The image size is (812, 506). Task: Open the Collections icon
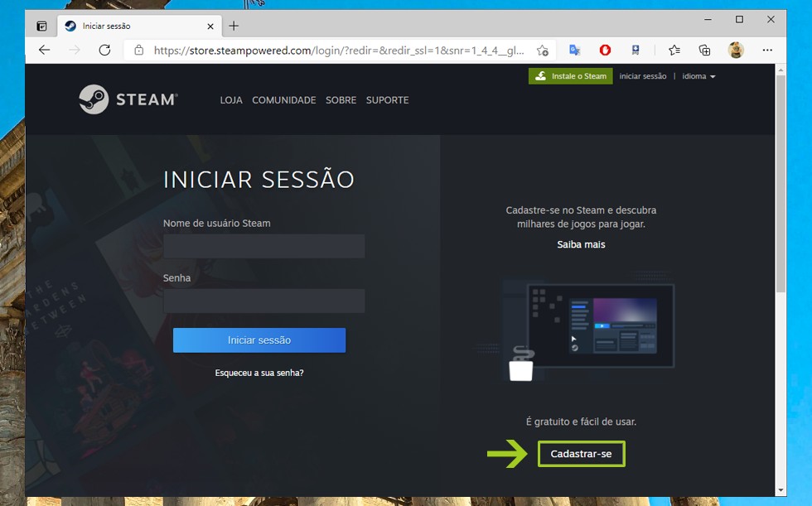click(704, 51)
